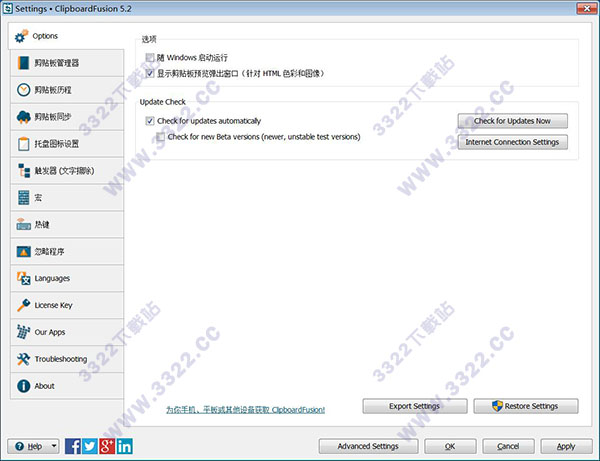Open the 剪贴板同步 tab

click(67, 117)
